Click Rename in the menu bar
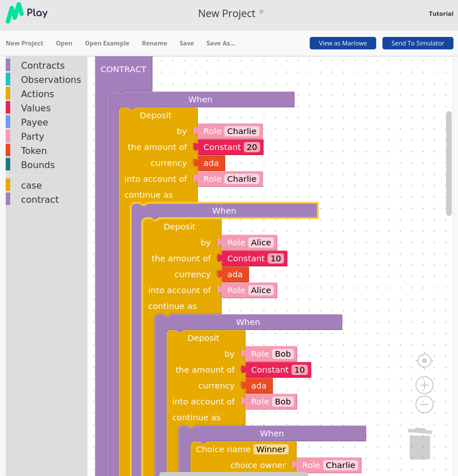This screenshot has width=458, height=476. click(155, 43)
